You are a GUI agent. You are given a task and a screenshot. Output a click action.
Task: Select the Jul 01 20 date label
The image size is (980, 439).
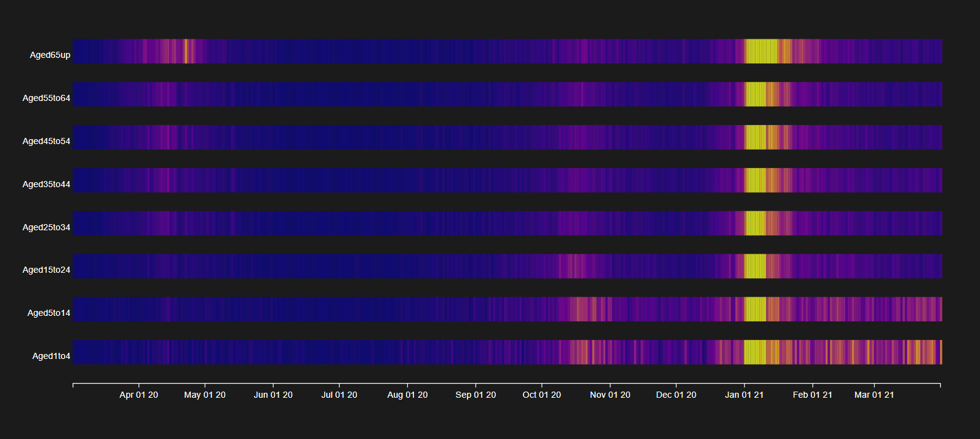(339, 395)
